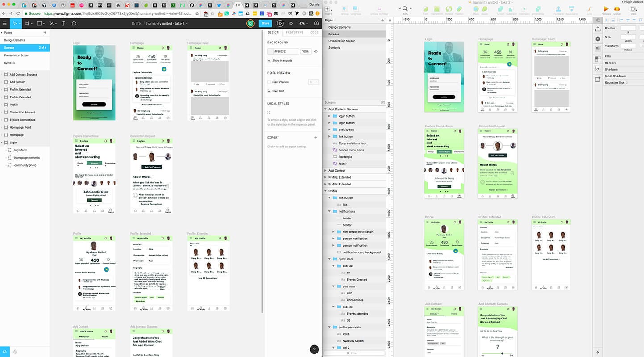Expand the Add Contact layer group
This screenshot has height=357, width=644.
pos(325,170)
